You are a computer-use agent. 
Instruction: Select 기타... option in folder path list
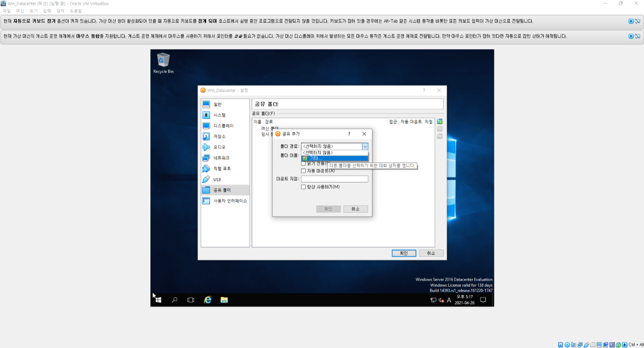click(x=335, y=158)
